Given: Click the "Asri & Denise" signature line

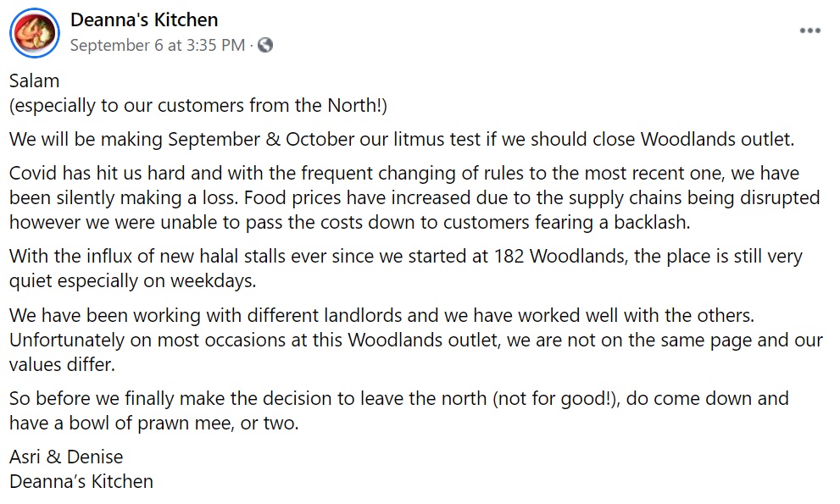Looking at the screenshot, I should pyautogui.click(x=66, y=457).
